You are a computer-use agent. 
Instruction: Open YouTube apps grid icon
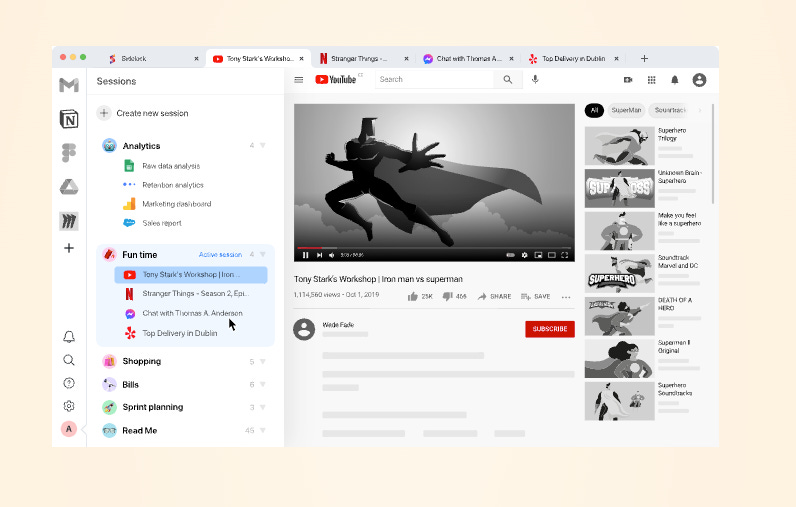click(x=652, y=80)
